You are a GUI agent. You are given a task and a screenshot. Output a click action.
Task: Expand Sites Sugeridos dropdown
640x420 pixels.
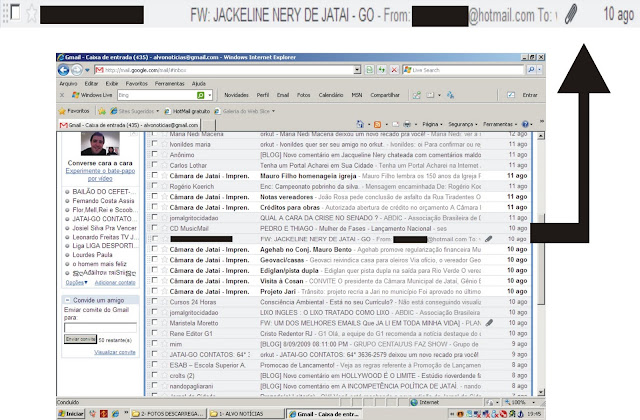tap(158, 111)
